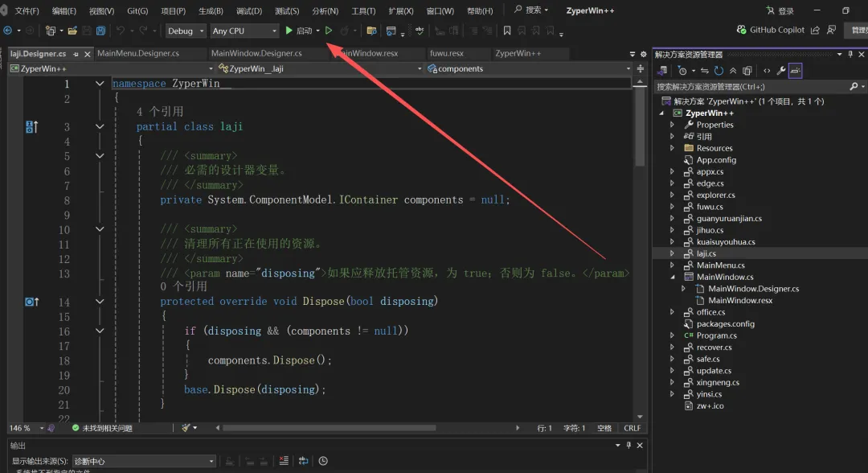The image size is (868, 473).
Task: Click Start Without Debugging outline arrow
Action: (x=329, y=31)
